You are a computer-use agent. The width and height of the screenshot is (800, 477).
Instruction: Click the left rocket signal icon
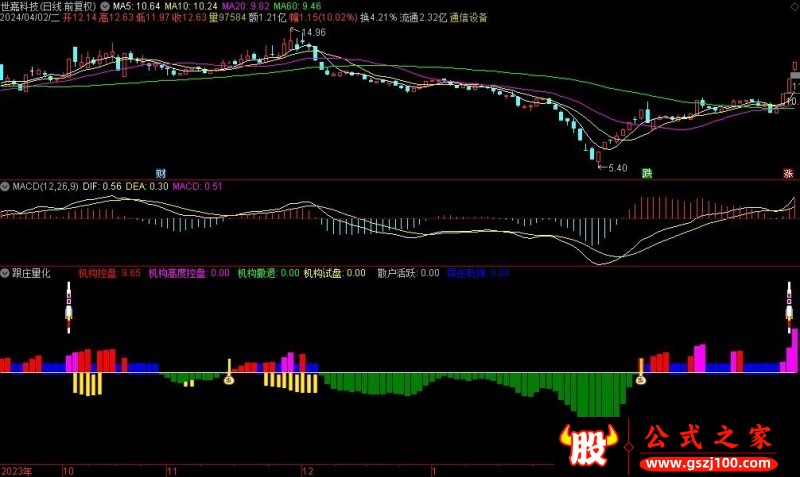pyautogui.click(x=69, y=309)
